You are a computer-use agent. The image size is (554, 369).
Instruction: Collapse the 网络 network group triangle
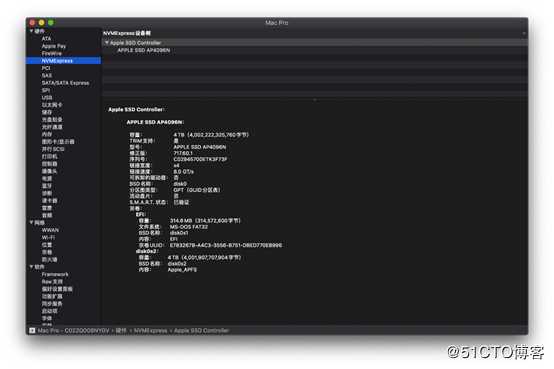pos(32,223)
